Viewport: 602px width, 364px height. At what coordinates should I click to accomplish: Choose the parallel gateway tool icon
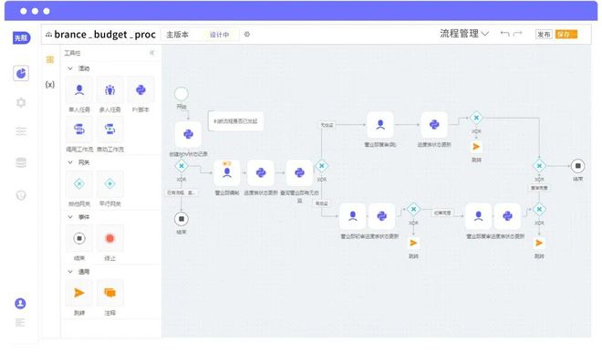click(x=109, y=184)
